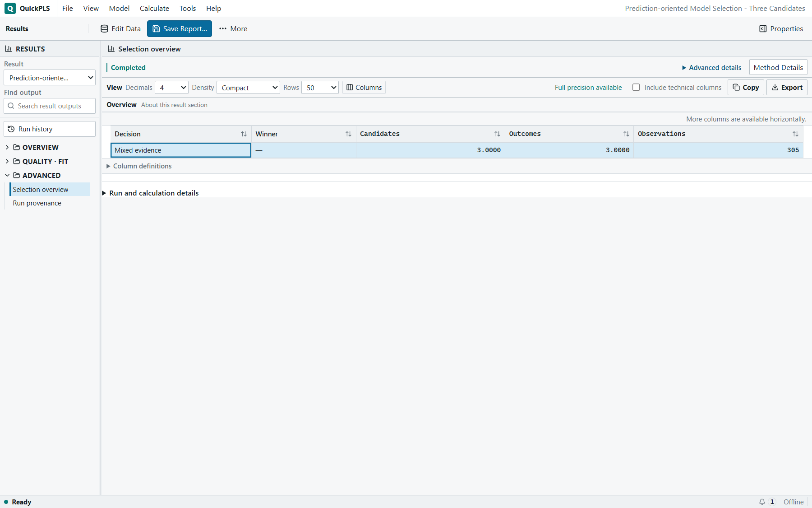Click the Ready status text

pyautogui.click(x=21, y=502)
